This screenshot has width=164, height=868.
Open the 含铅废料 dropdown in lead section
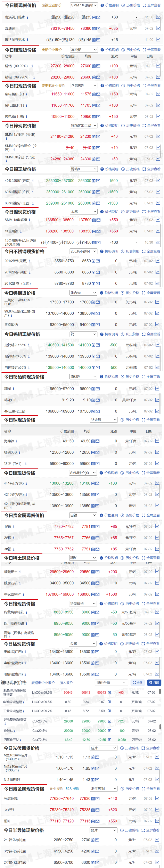pyautogui.click(x=84, y=85)
